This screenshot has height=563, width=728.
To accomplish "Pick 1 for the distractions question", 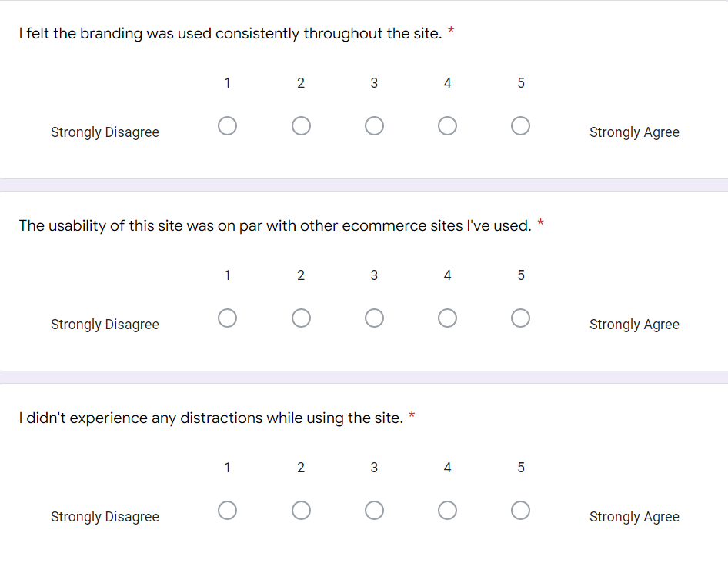I will 228,510.
